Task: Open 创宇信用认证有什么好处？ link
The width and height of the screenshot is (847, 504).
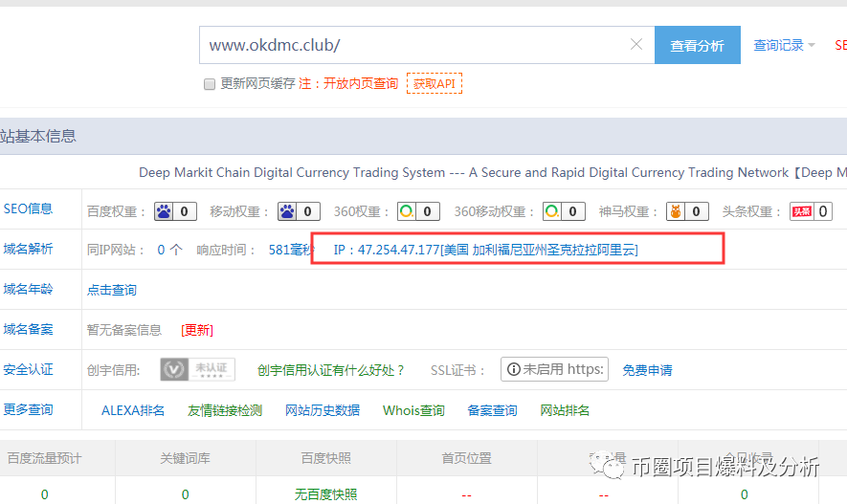Action: pyautogui.click(x=331, y=370)
